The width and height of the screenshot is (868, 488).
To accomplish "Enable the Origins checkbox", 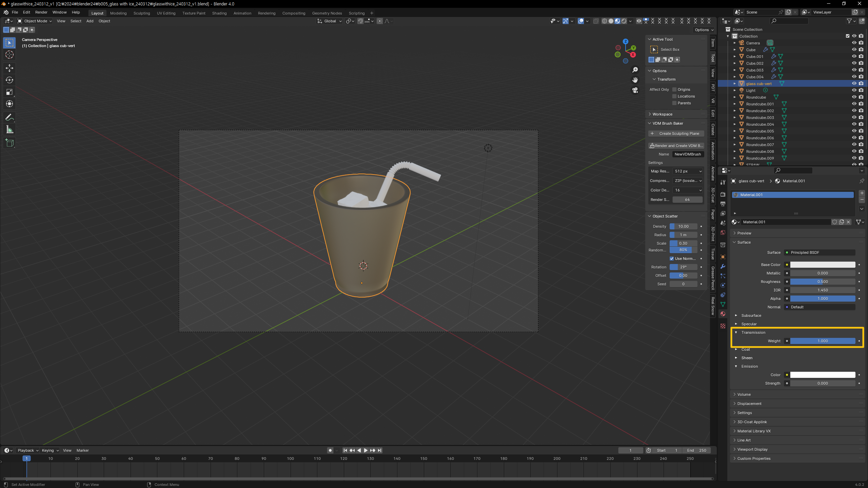I will (674, 89).
